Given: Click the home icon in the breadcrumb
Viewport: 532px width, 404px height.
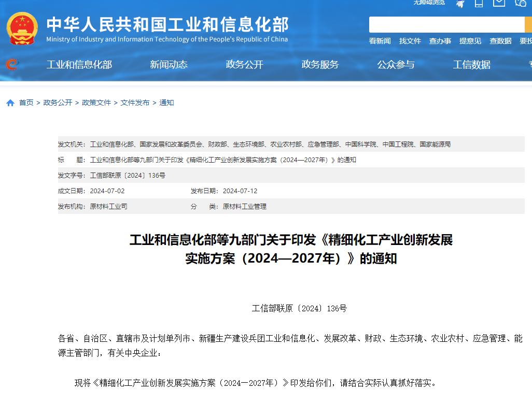Looking at the screenshot, I should coord(10,103).
